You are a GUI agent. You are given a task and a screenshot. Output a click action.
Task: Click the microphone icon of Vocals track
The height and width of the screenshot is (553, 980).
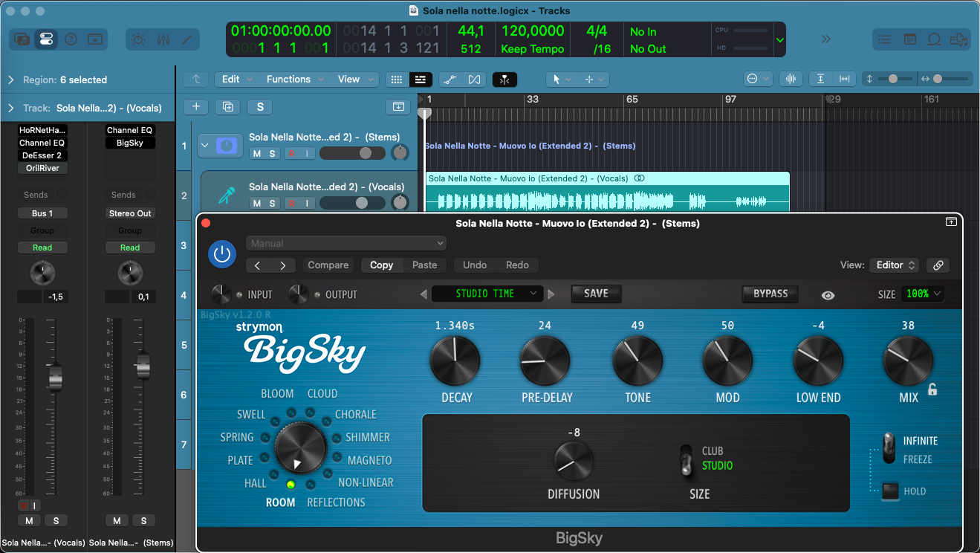click(x=226, y=195)
